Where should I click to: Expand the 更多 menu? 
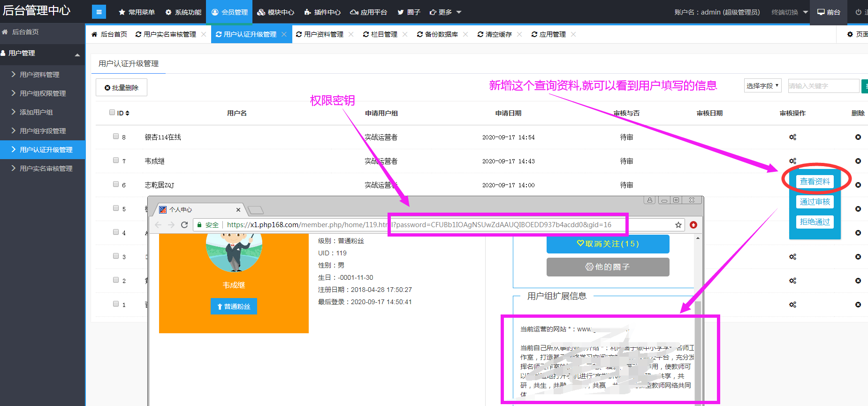[x=445, y=12]
